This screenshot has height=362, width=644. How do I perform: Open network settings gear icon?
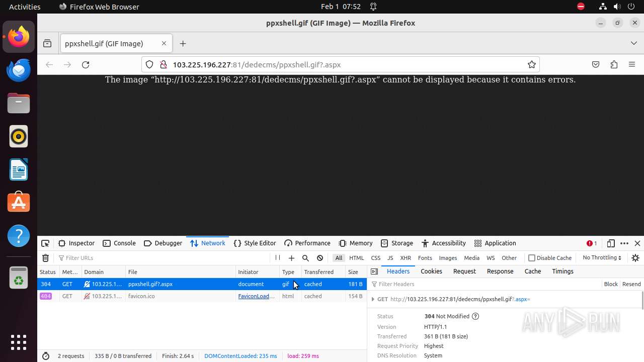tap(635, 258)
